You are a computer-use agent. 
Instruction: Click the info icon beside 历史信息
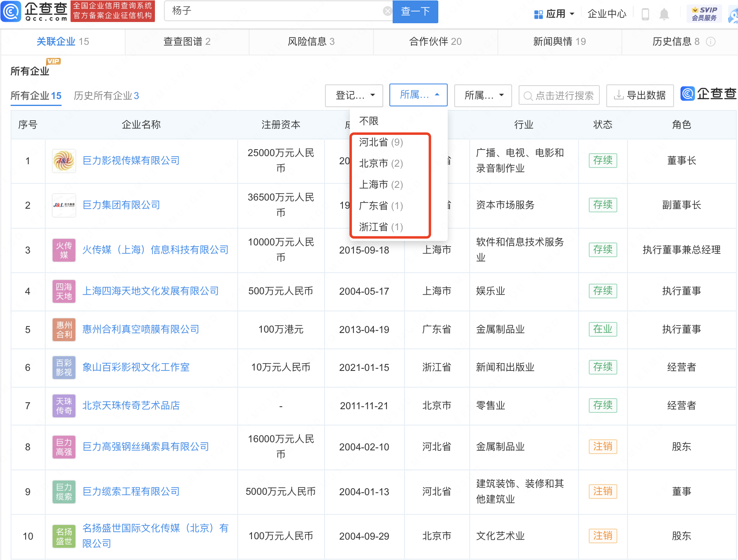pos(711,42)
